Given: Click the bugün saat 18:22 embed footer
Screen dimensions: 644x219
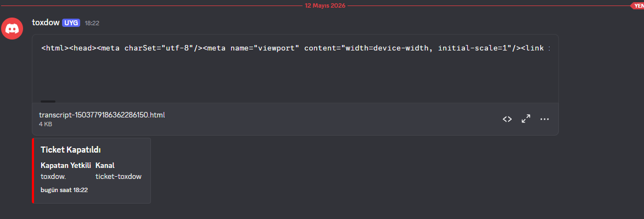Looking at the screenshot, I should (x=64, y=190).
